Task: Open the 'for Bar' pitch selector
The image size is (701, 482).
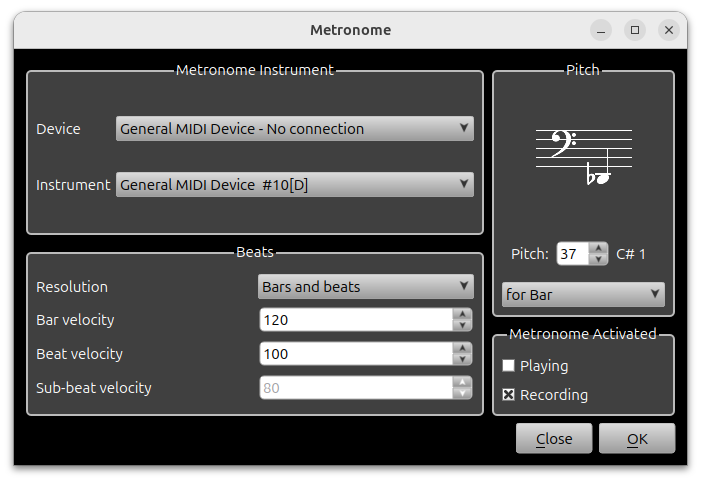Action: coord(583,294)
